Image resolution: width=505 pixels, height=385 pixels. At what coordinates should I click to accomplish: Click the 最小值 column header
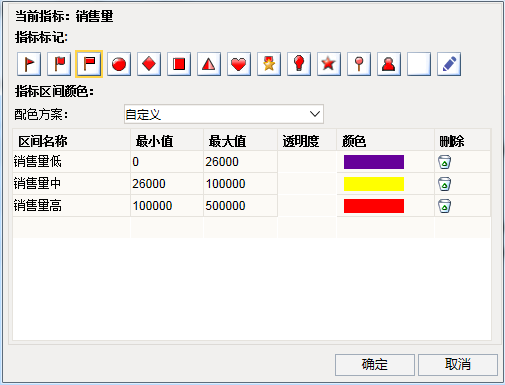(x=167, y=141)
